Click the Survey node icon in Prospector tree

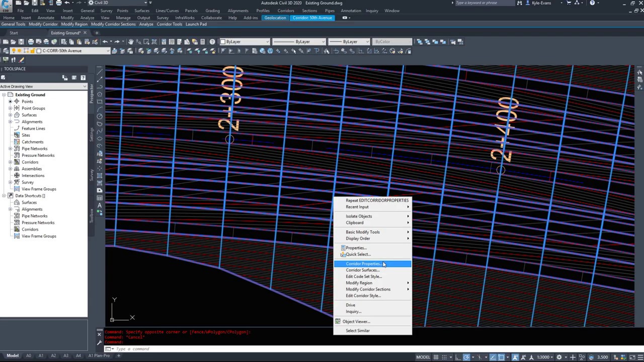pos(17,182)
